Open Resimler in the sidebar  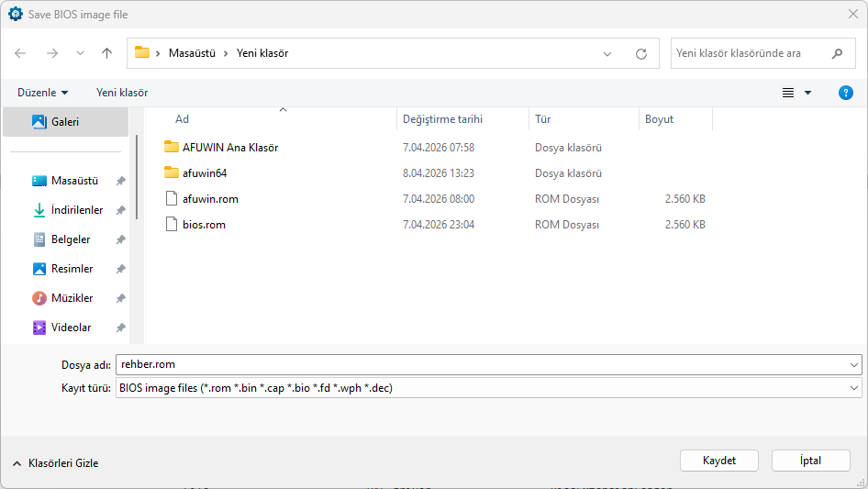72,269
